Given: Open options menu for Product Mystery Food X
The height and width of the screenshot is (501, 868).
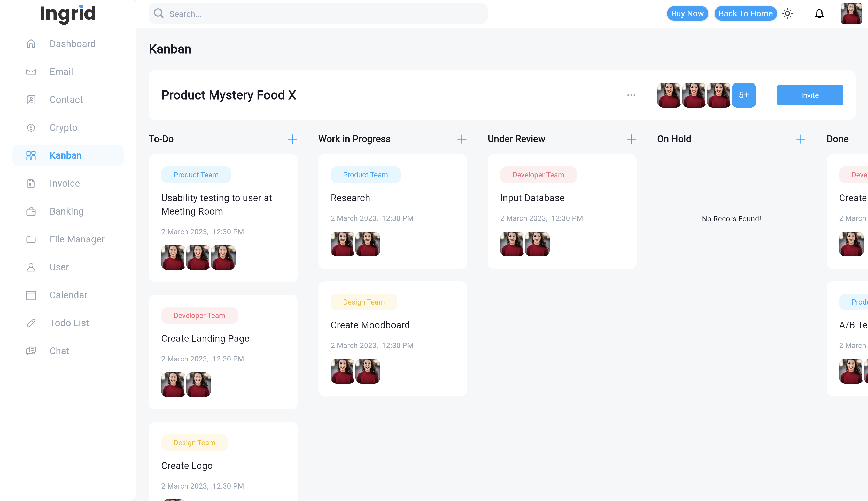Looking at the screenshot, I should point(631,95).
